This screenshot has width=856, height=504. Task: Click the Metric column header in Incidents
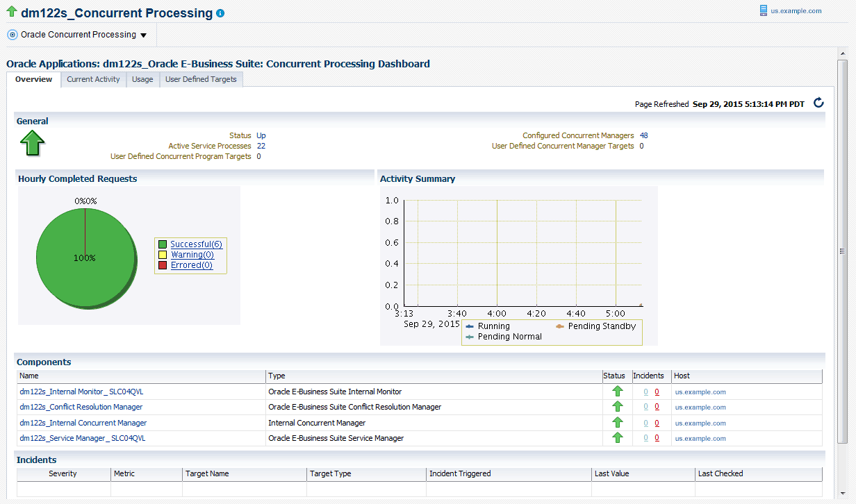pyautogui.click(x=147, y=473)
